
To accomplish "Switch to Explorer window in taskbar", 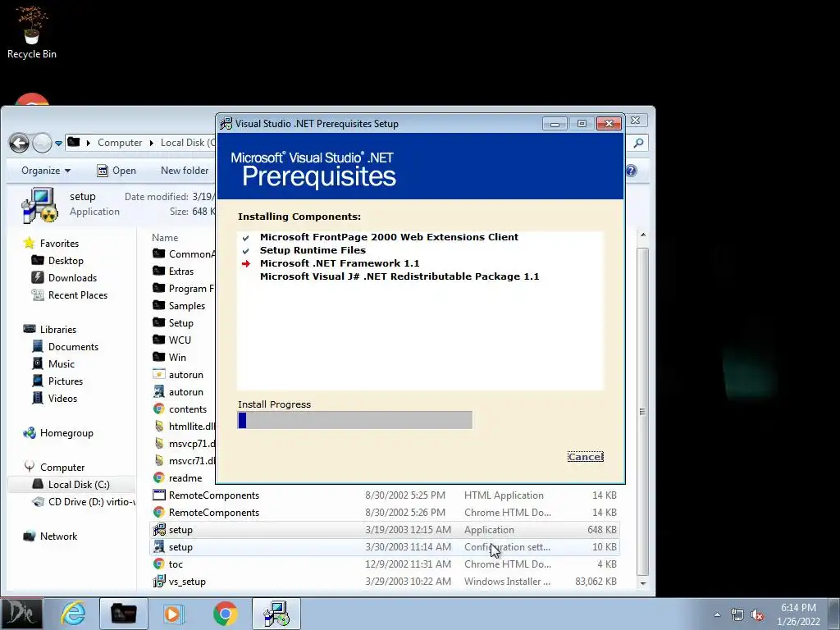I will (123, 614).
